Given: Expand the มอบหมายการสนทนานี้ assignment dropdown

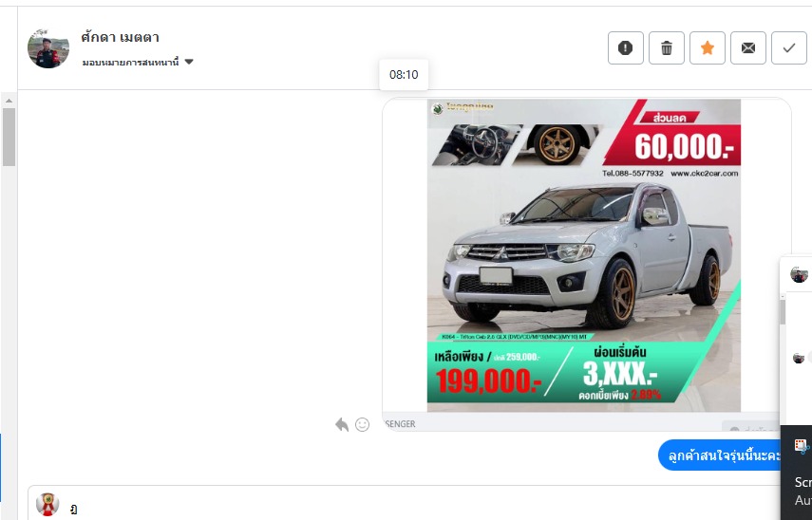Looking at the screenshot, I should (138, 62).
